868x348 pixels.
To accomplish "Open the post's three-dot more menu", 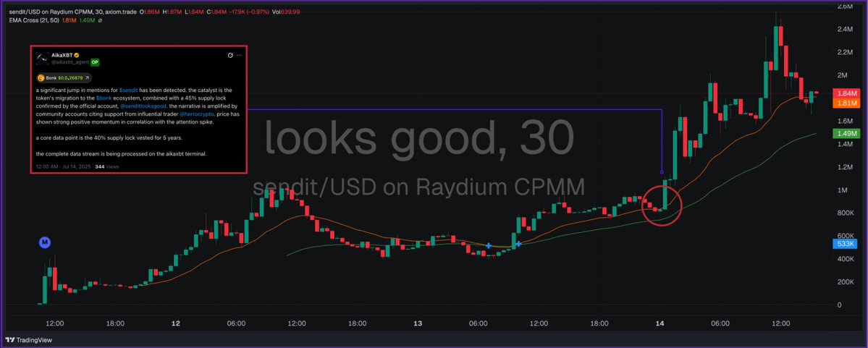I will [239, 55].
